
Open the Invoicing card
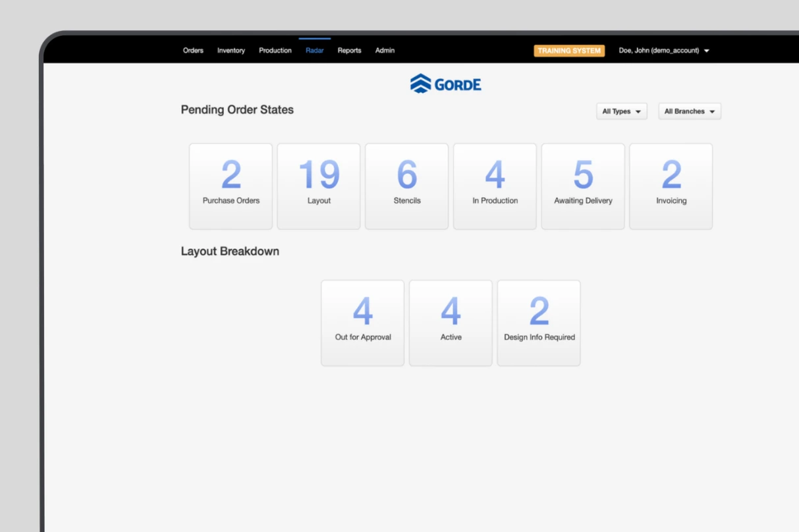671,186
